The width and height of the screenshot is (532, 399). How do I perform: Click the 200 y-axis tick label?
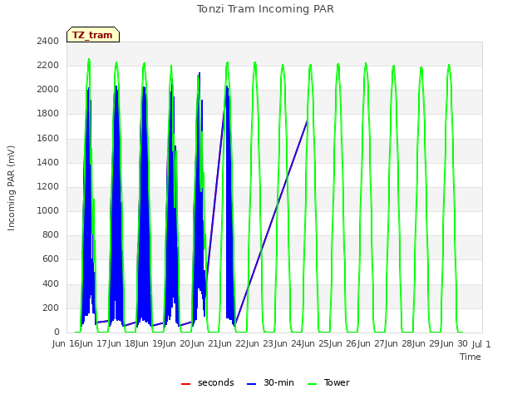click(x=51, y=308)
